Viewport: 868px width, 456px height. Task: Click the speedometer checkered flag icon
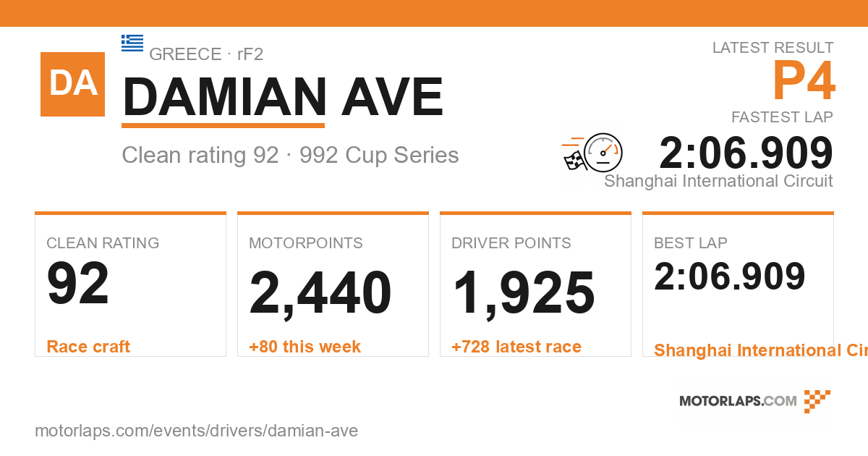pos(592,153)
